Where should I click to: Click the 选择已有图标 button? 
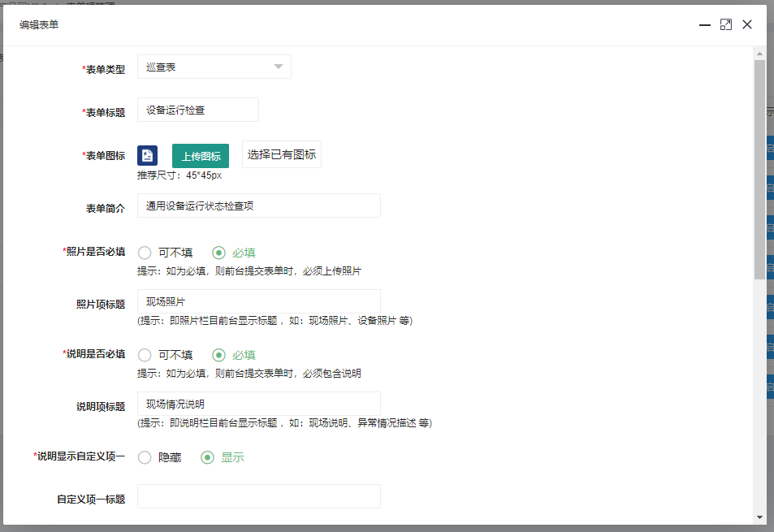point(282,154)
